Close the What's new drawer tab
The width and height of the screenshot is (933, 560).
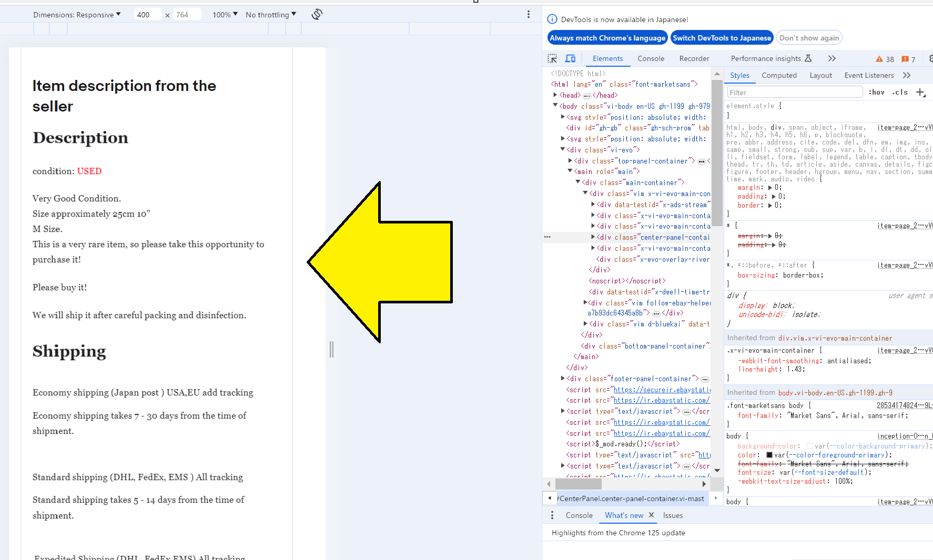651,515
